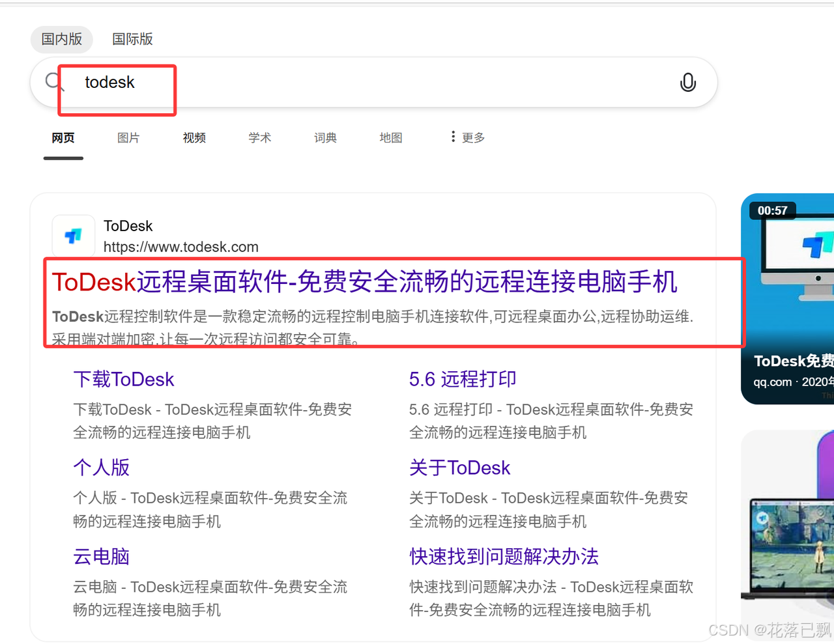Screen dimensions: 834x644
Task: Open the 云电脑 sitelink
Action: pos(101,557)
